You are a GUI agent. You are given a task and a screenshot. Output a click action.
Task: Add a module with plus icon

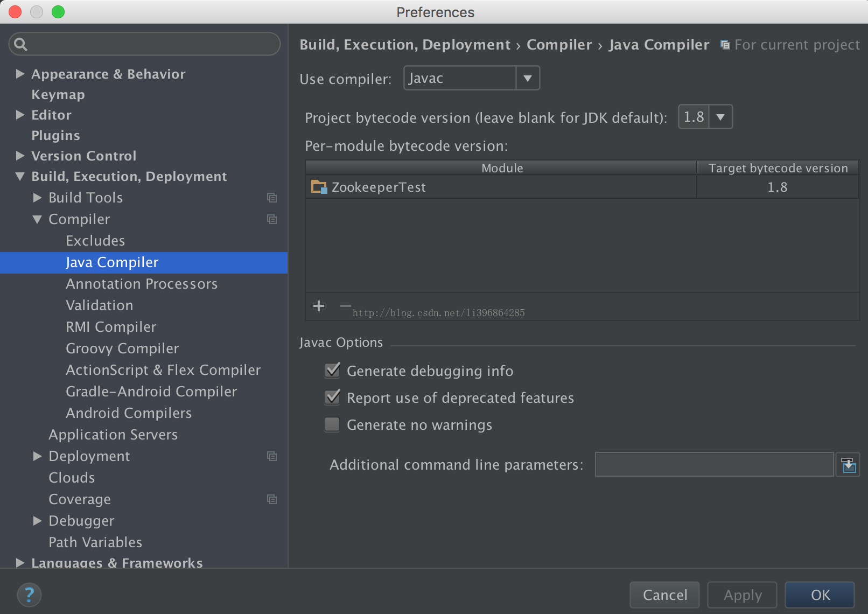point(319,306)
